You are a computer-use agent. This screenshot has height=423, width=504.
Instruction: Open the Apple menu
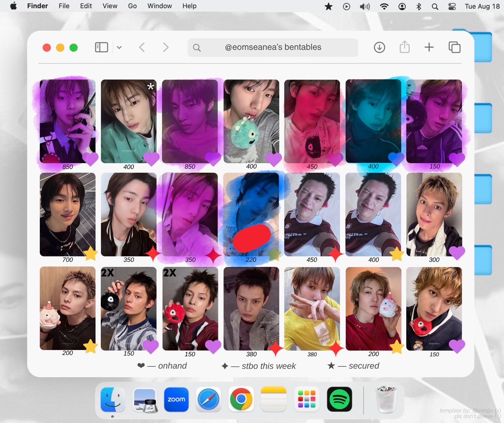coord(13,6)
